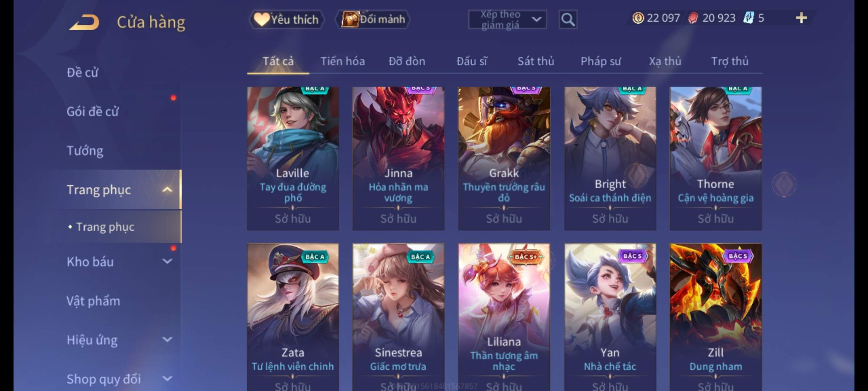
Task: Switch to the Sát thủ tab
Action: click(536, 61)
